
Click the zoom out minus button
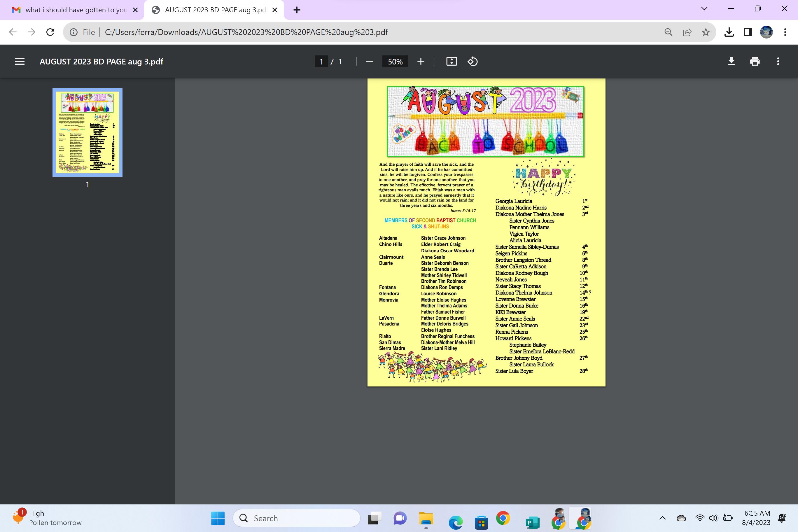coord(370,62)
